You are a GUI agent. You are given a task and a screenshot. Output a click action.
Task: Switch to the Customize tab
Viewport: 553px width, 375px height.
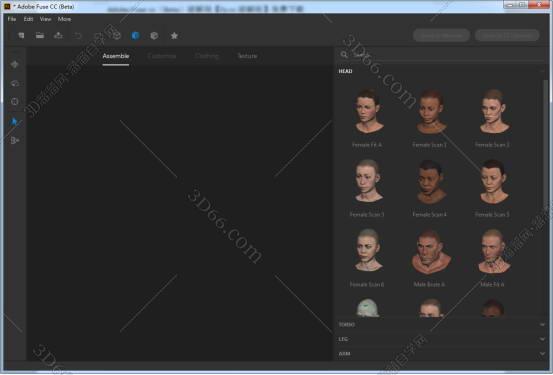pos(162,56)
